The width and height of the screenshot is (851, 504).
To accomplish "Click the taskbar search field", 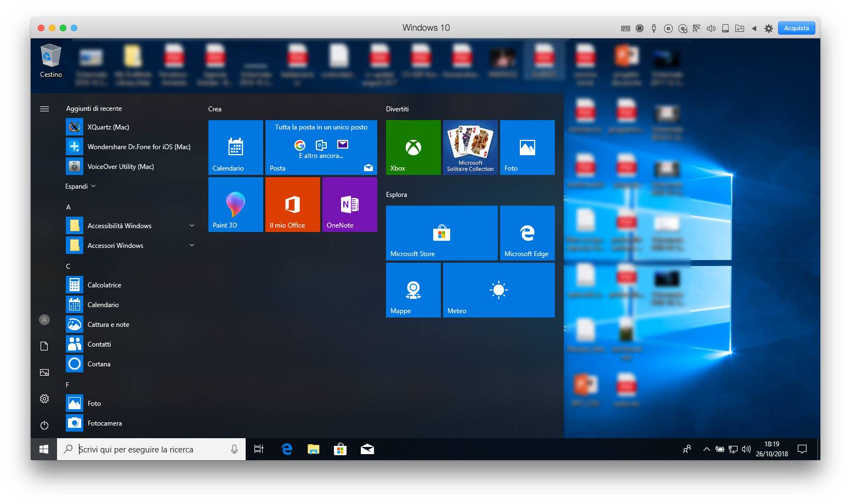I will pos(151,449).
